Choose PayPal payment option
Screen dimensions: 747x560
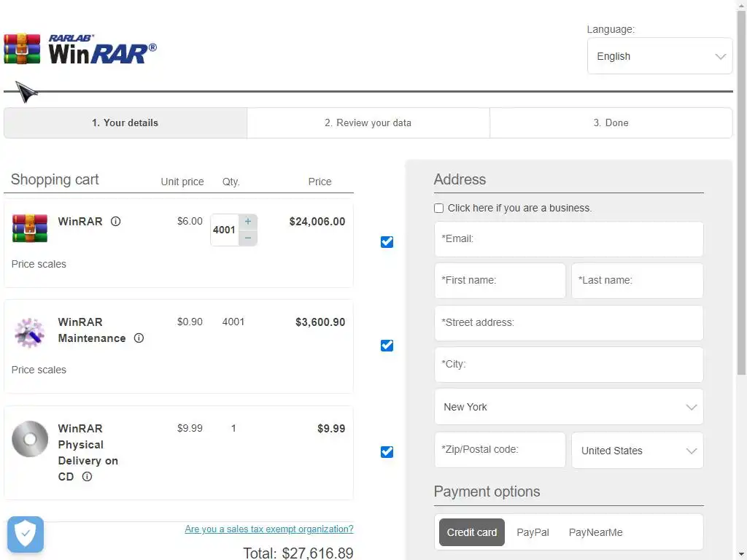point(533,532)
